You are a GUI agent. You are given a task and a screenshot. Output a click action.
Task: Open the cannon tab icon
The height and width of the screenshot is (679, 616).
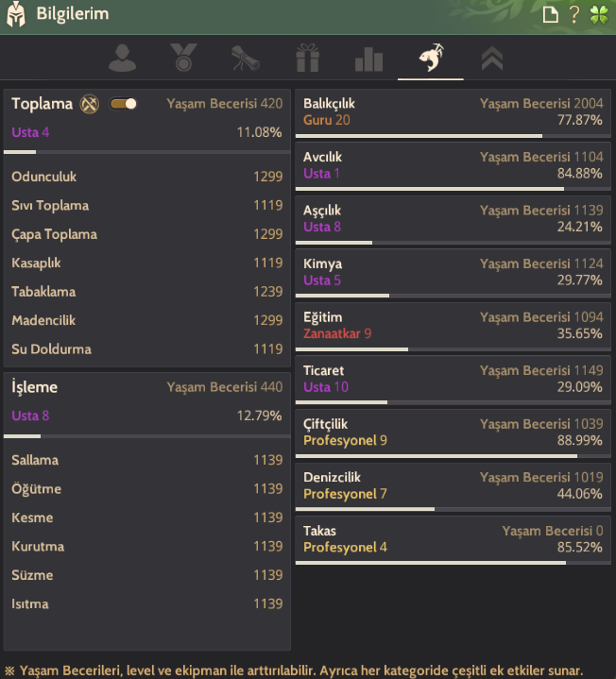click(246, 59)
